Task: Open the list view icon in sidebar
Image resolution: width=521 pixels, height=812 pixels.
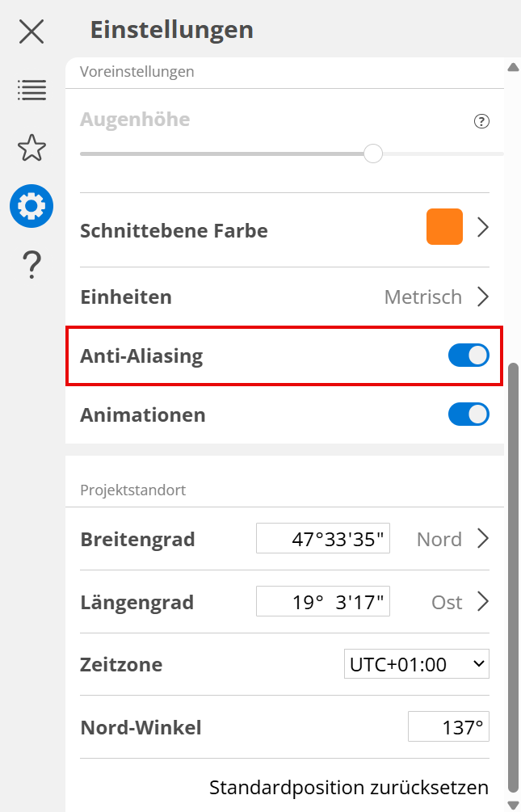Action: (x=32, y=90)
